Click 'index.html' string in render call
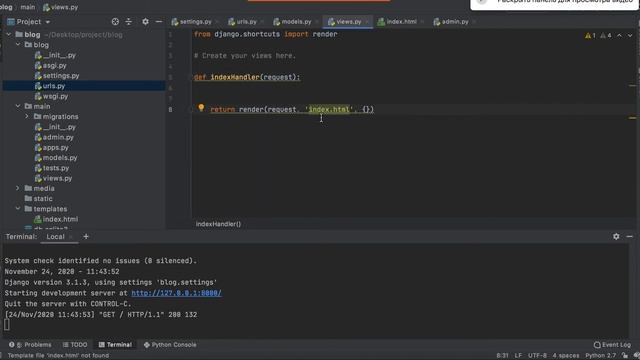Viewport: 640px width, 360px height. click(329, 109)
